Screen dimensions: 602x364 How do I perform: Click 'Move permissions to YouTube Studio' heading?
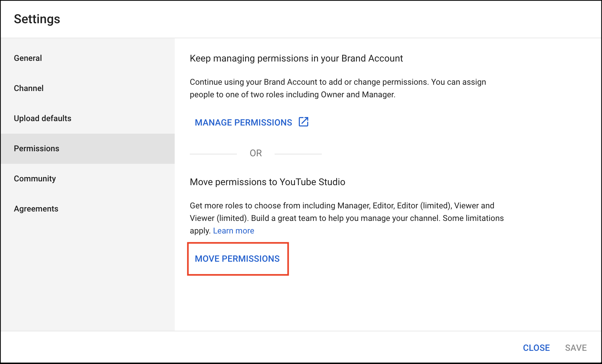tap(267, 182)
